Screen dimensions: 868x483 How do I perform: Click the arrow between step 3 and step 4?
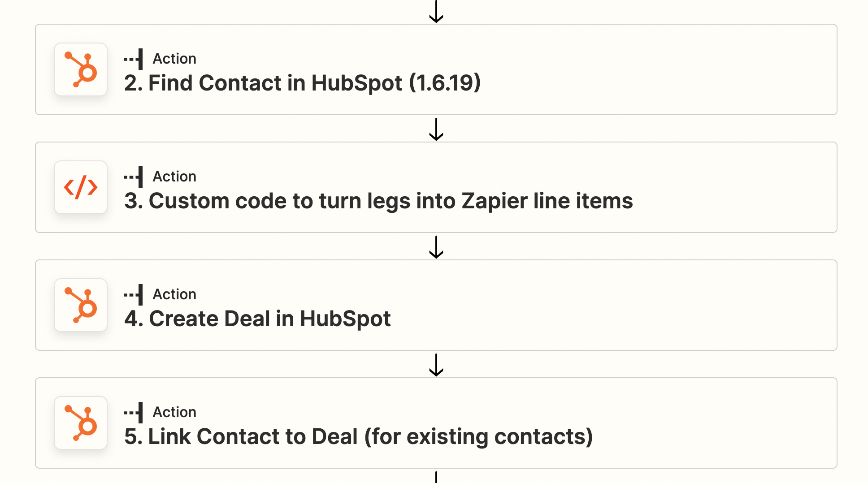pyautogui.click(x=435, y=247)
